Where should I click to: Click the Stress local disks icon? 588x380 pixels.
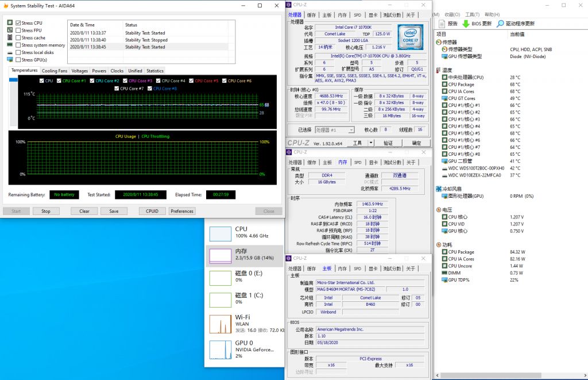click(x=10, y=53)
